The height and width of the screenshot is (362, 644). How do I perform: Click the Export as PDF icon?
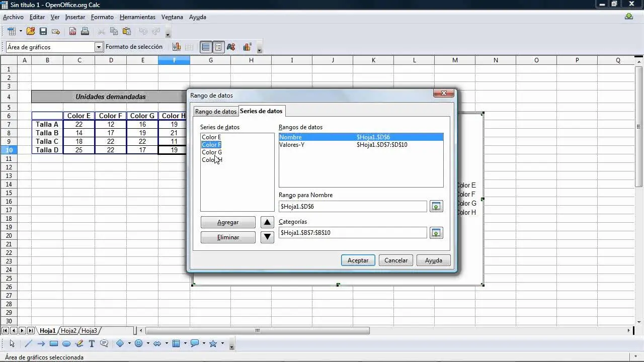(72, 31)
